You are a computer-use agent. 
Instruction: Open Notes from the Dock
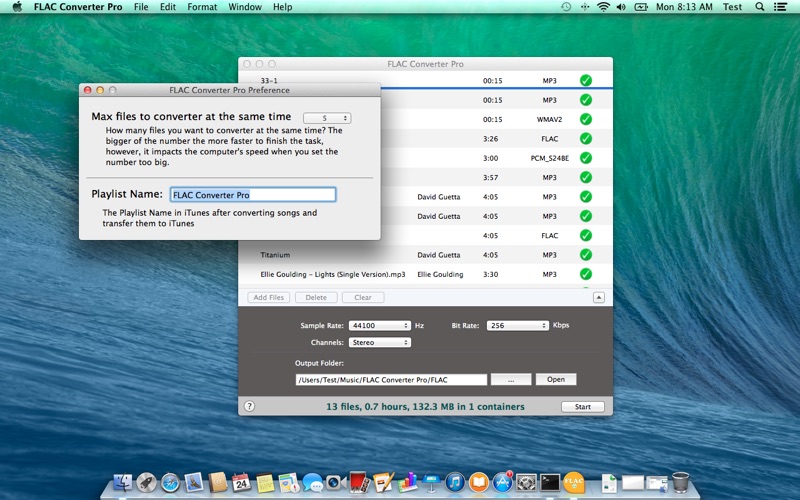(265, 482)
